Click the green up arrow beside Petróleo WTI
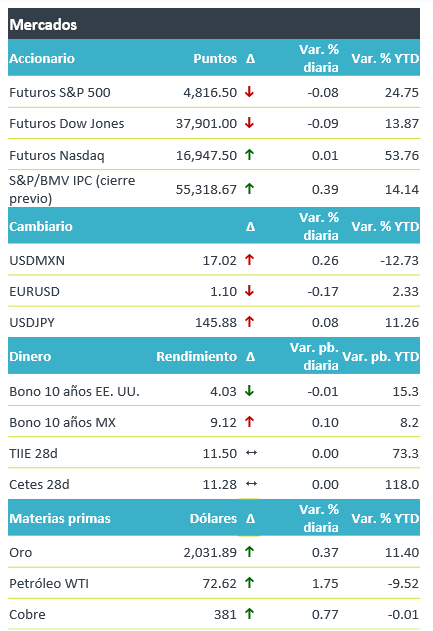The width and height of the screenshot is (433, 631). pos(249,583)
